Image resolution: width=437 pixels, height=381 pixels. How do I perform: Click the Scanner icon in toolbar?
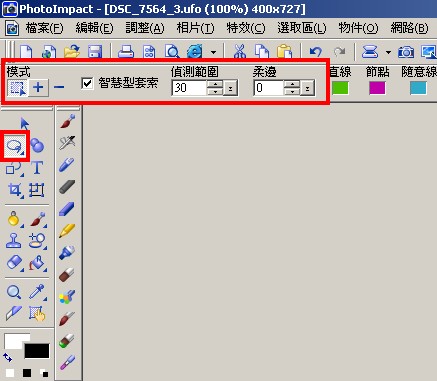(x=370, y=52)
